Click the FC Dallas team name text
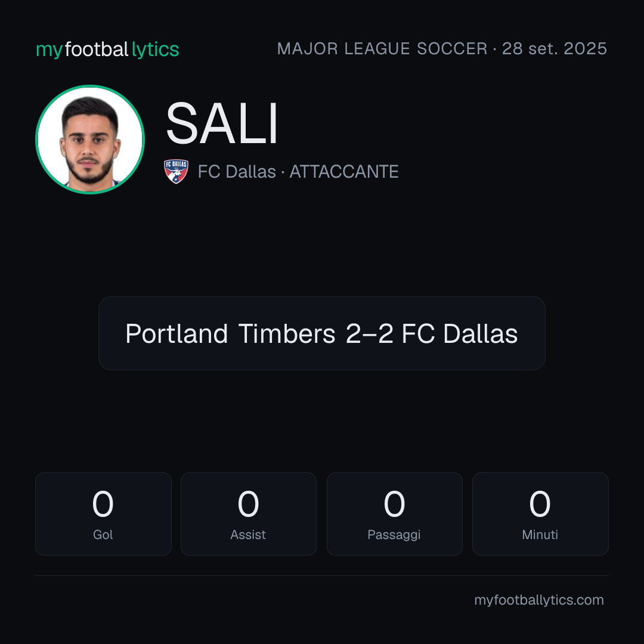This screenshot has width=644, height=644. [x=237, y=172]
